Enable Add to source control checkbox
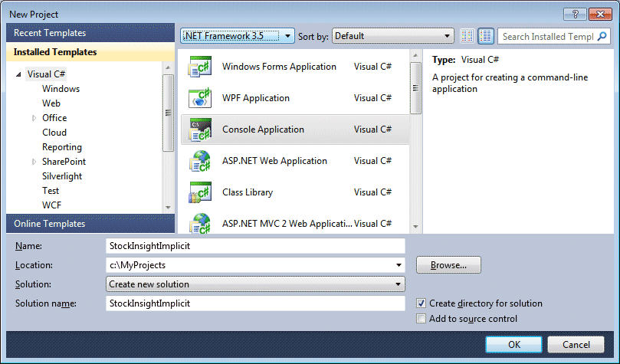Viewport: 620px width, 364px height. pos(421,319)
